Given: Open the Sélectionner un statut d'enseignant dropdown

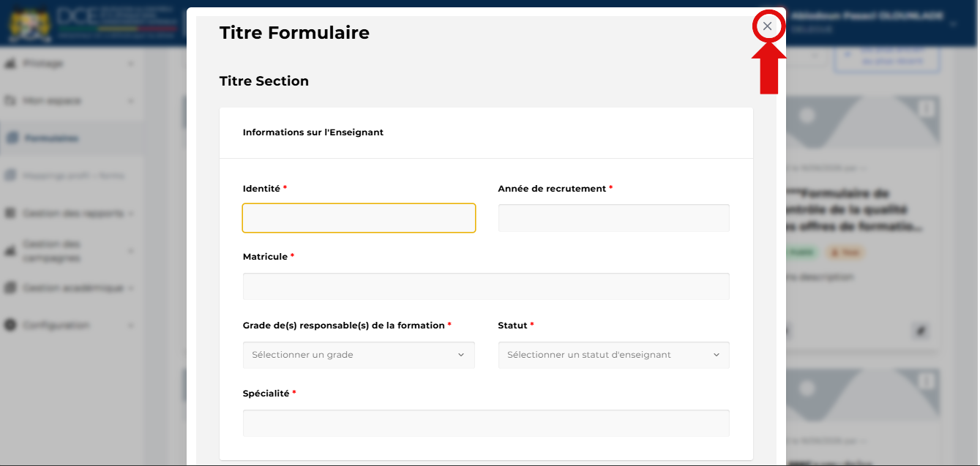Looking at the screenshot, I should [x=613, y=355].
